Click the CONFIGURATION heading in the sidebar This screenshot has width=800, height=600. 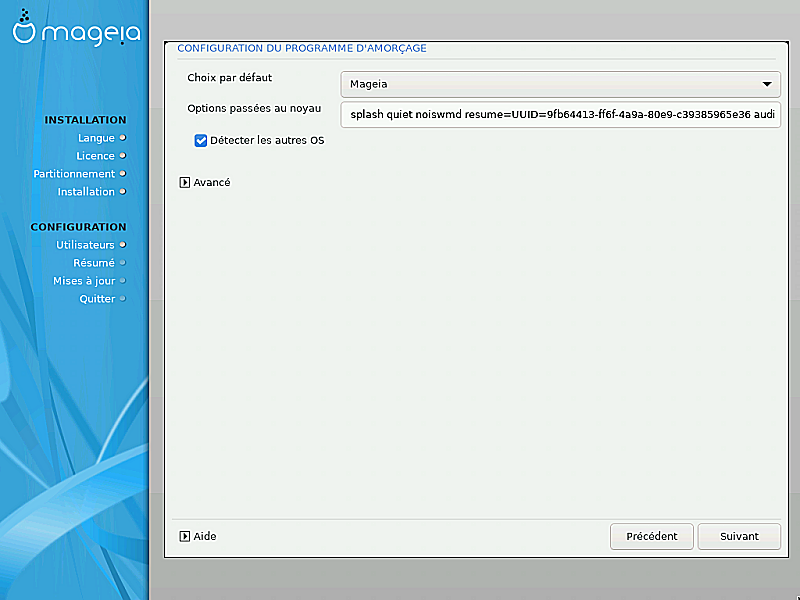[78, 227]
